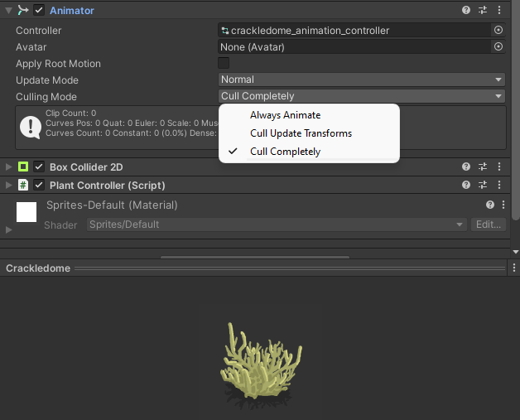Viewport: 520px width, 420px height.
Task: Expand the Box Collider 2D component
Action: [9, 167]
